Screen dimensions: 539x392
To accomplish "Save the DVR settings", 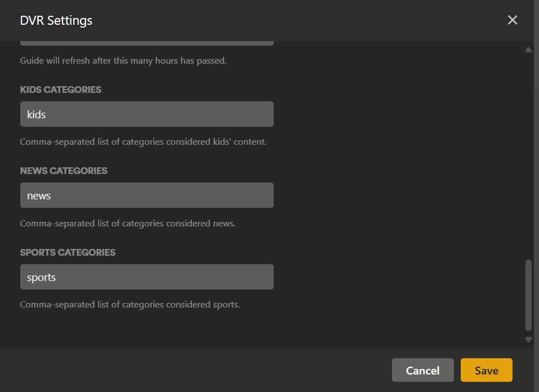I will pos(486,370).
